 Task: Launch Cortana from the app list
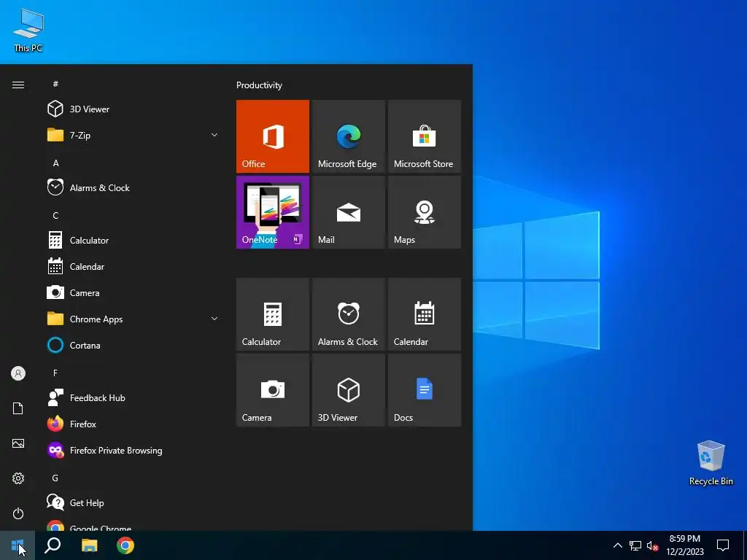click(x=133, y=345)
